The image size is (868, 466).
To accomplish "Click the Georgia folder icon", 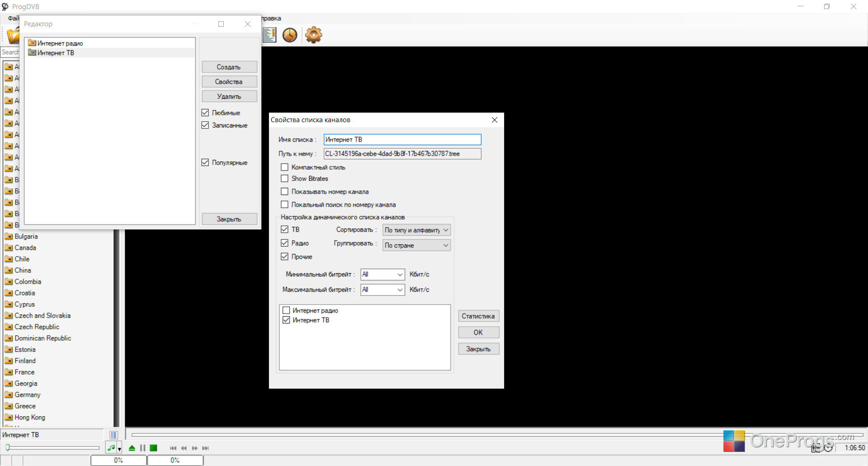I will 8,383.
